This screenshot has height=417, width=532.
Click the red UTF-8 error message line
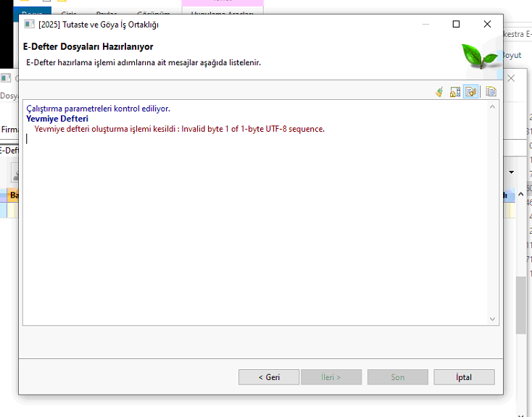tap(179, 129)
